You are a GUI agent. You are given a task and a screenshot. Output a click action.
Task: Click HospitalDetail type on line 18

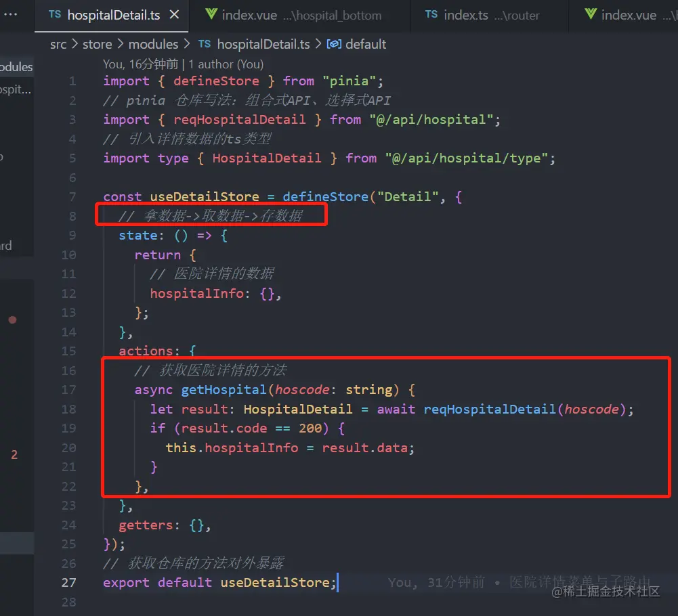pos(298,409)
